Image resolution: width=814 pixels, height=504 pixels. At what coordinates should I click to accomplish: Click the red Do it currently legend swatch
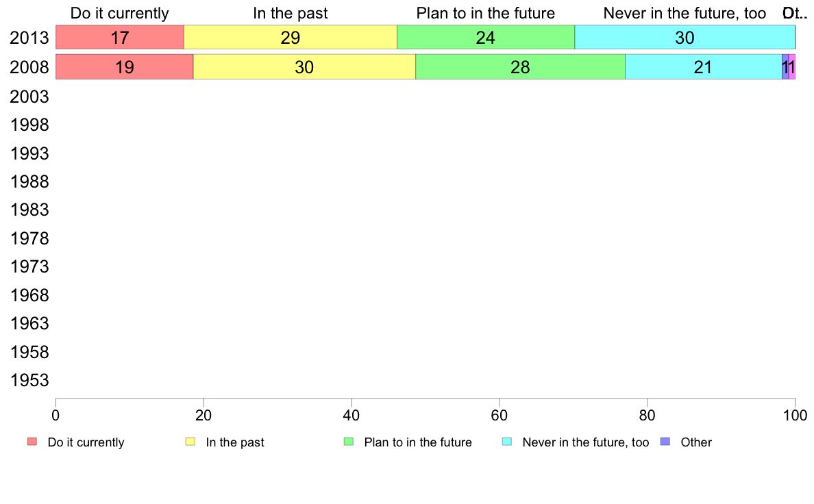coord(32,442)
